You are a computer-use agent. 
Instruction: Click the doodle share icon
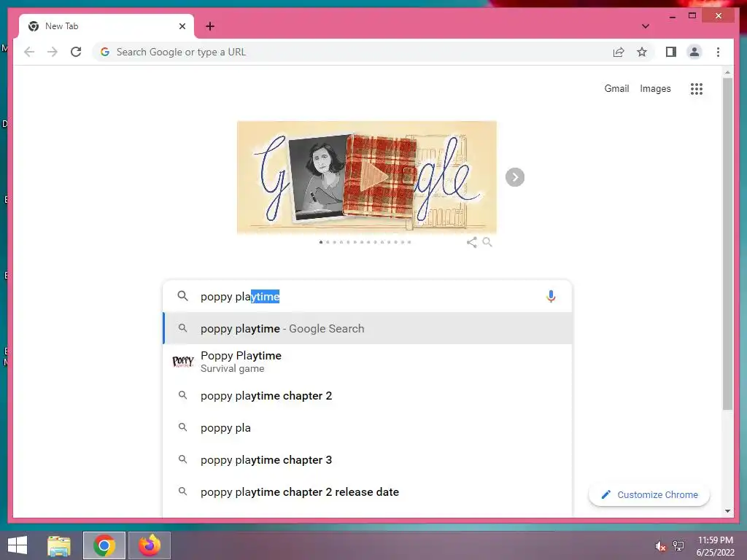pos(472,242)
